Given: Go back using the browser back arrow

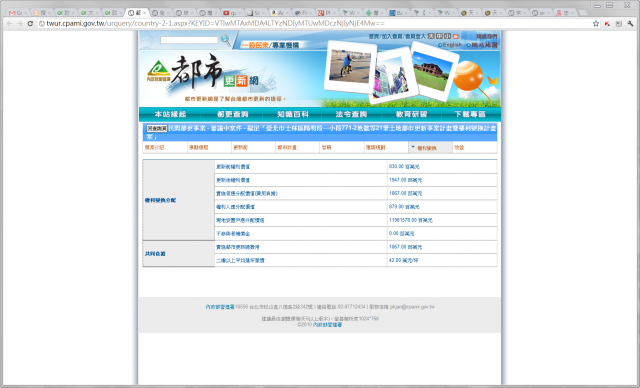Looking at the screenshot, I should [x=9, y=24].
